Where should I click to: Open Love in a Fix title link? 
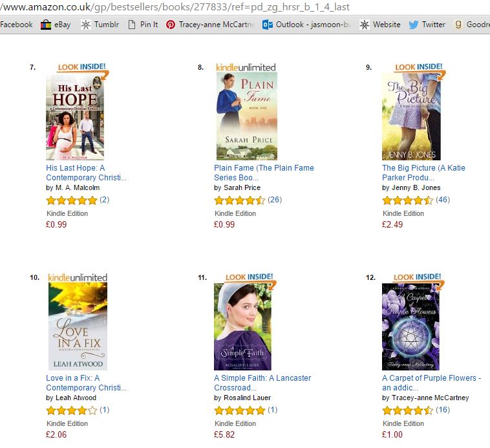pyautogui.click(x=86, y=383)
